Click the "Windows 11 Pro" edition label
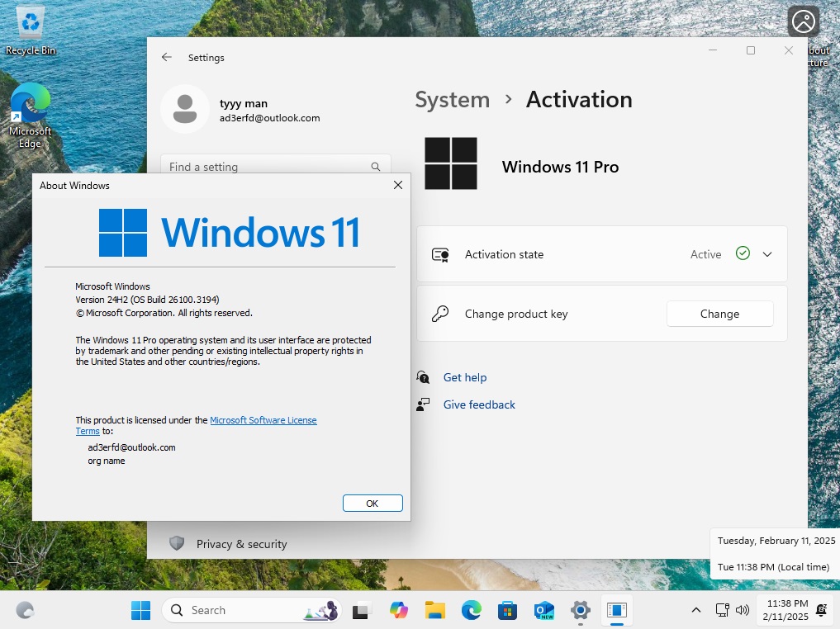Screen dimensions: 840x629 [560, 167]
